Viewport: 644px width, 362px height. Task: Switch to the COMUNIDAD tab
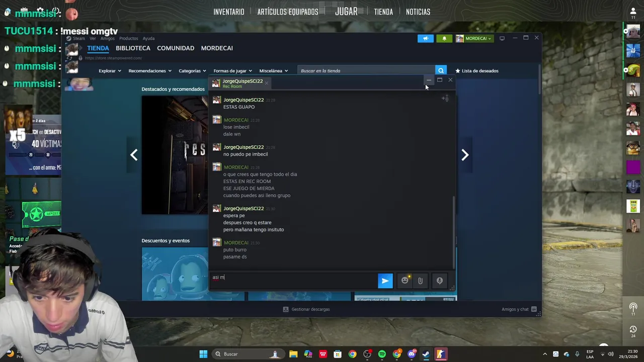coord(176,48)
